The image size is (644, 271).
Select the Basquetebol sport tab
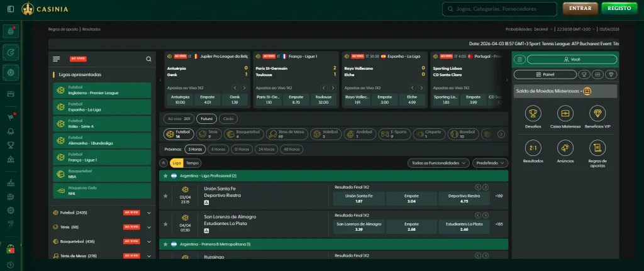[244, 134]
